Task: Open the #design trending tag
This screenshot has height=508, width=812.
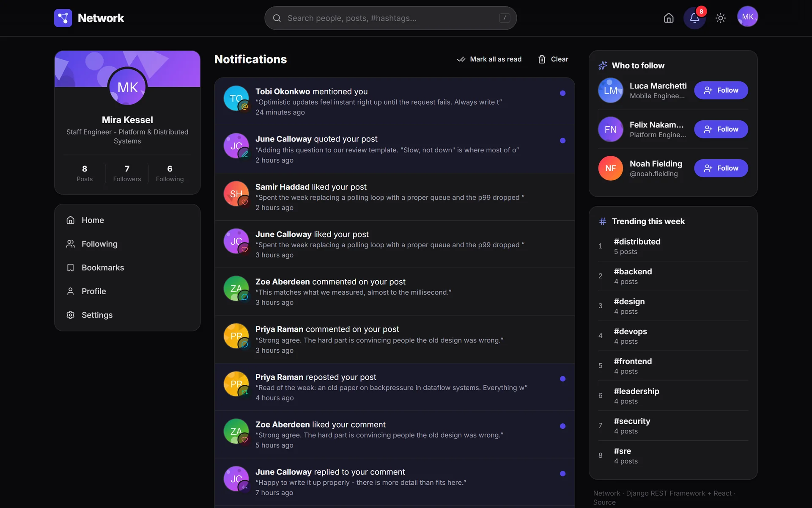Action: click(x=629, y=301)
